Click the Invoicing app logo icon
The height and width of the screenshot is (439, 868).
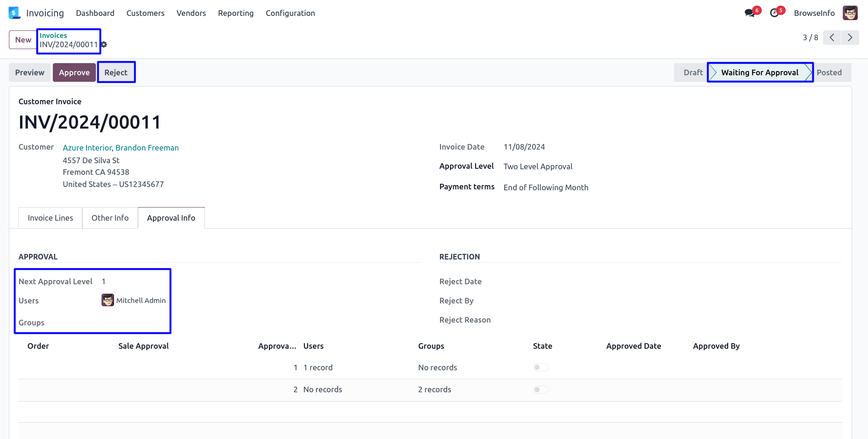point(14,13)
